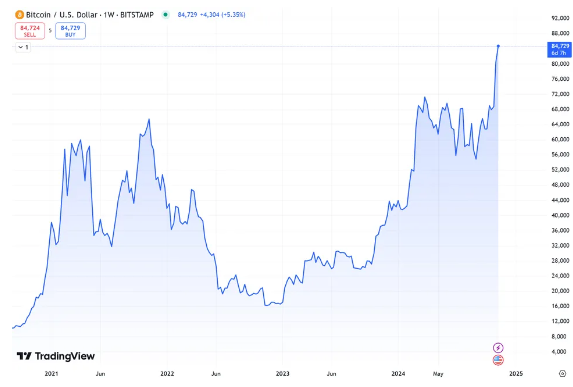Click the current price label 84,729
The width and height of the screenshot is (573, 387).
coord(559,49)
